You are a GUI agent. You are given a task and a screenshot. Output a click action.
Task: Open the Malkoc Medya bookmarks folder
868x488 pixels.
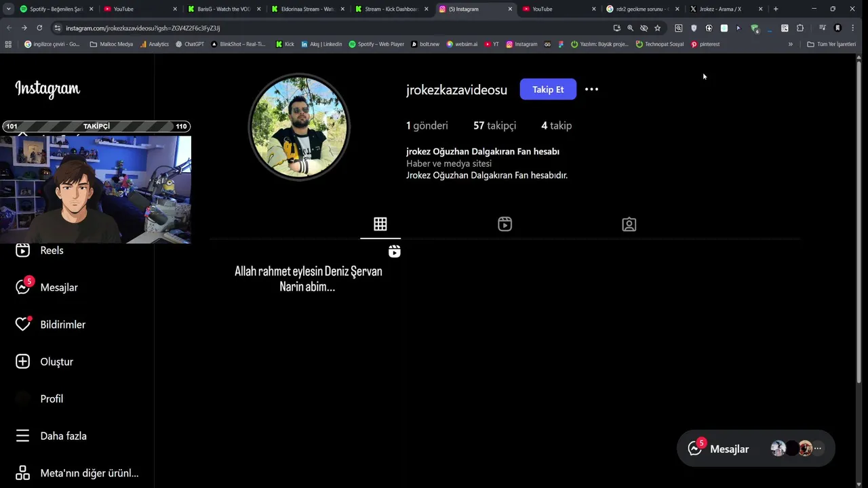(x=111, y=44)
